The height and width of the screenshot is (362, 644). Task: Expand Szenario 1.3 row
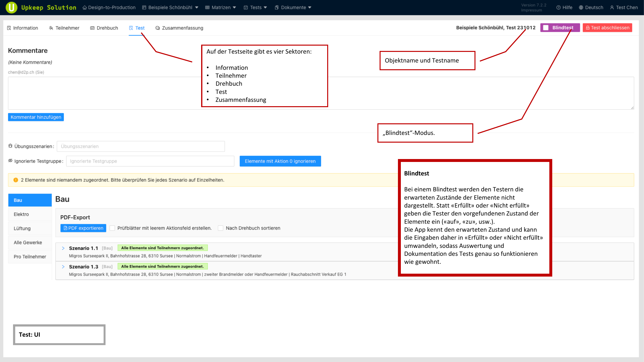tap(63, 267)
